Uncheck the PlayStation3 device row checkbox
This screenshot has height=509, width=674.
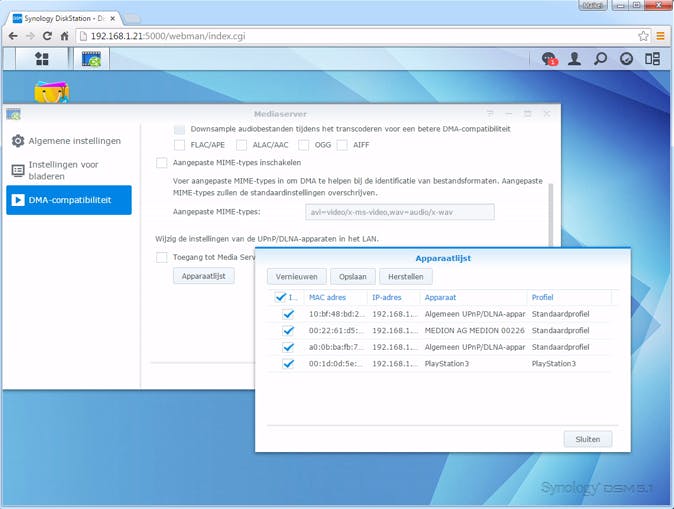click(x=288, y=364)
